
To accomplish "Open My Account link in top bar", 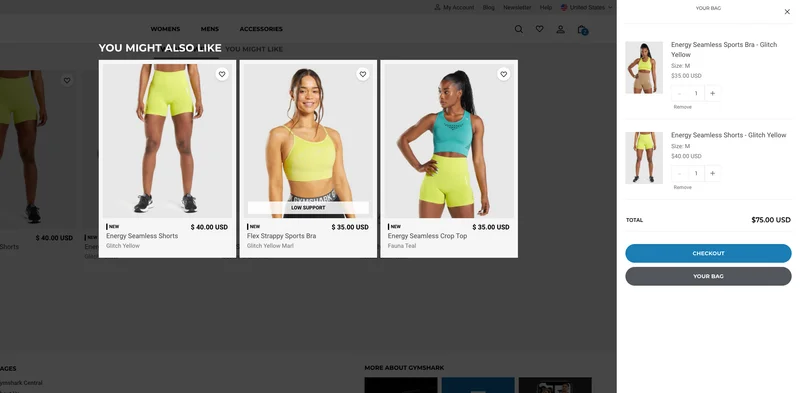I will pos(454,8).
